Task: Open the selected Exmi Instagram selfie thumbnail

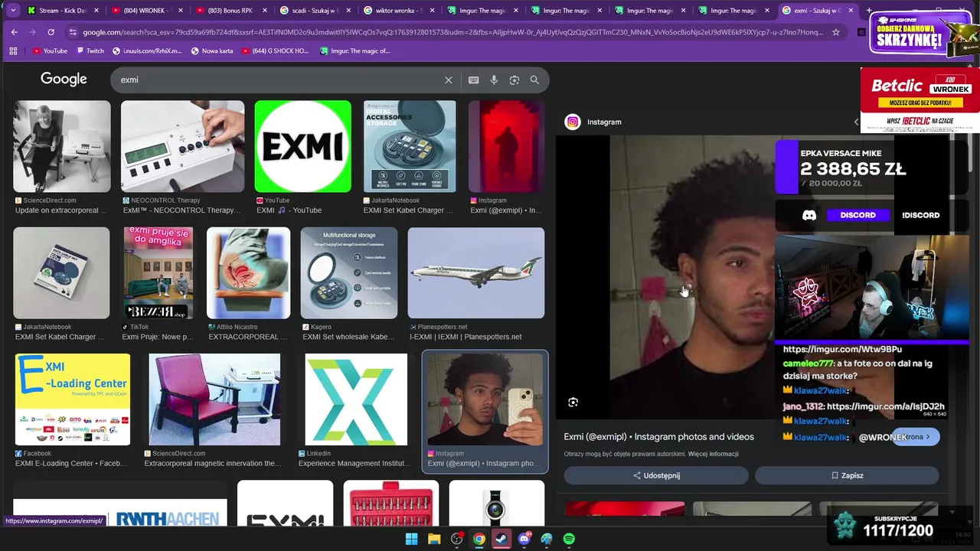Action: [485, 399]
